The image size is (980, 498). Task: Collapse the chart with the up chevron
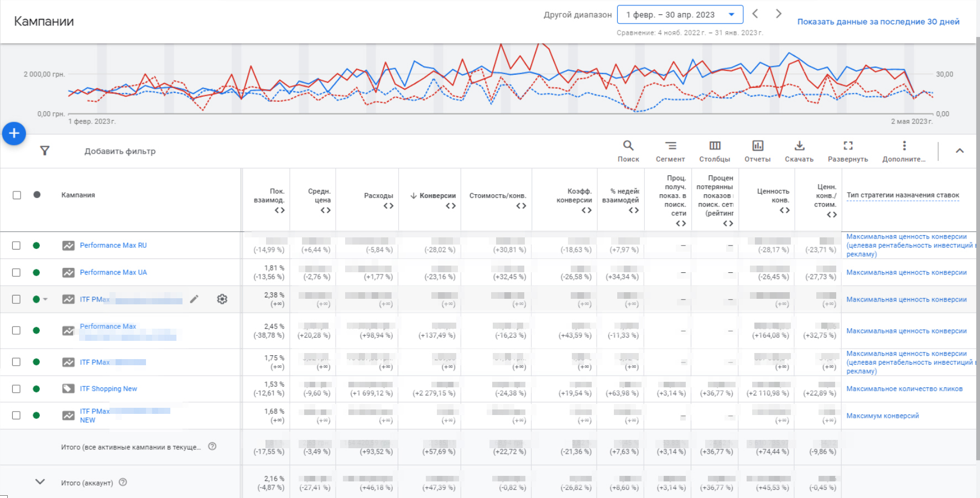960,151
